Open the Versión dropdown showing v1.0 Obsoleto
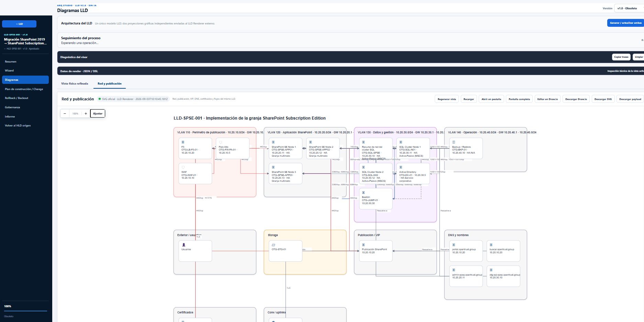Image resolution: width=644 pixels, height=322 pixels. (629, 8)
